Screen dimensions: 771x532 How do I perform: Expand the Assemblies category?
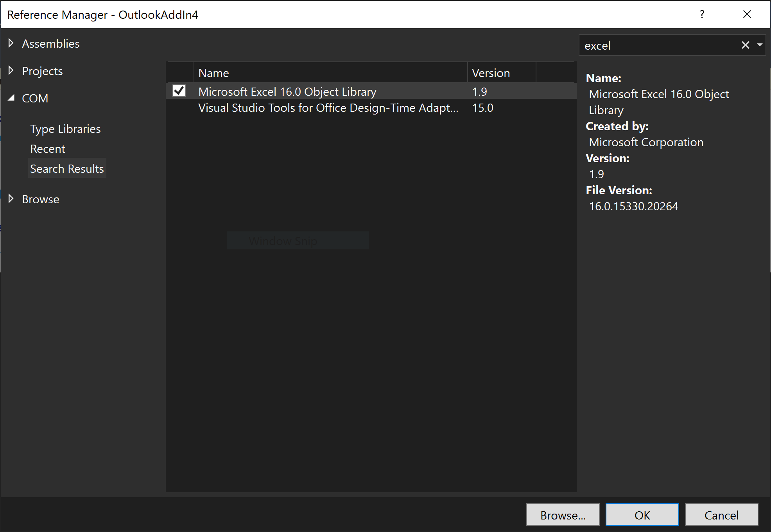[x=11, y=43]
